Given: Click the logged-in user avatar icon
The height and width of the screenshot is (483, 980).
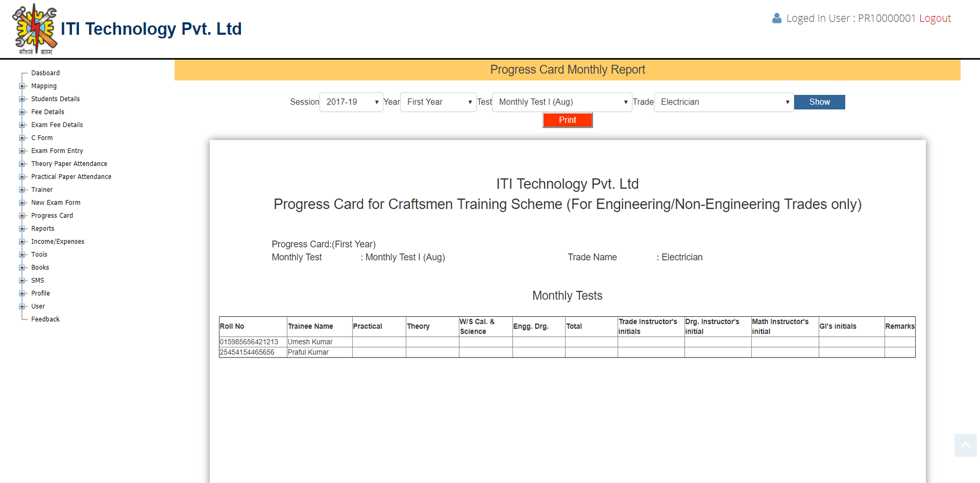Looking at the screenshot, I should click(x=776, y=18).
